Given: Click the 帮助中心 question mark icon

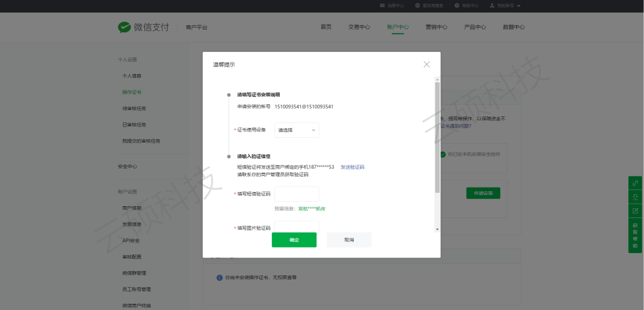Looking at the screenshot, I should [x=457, y=6].
